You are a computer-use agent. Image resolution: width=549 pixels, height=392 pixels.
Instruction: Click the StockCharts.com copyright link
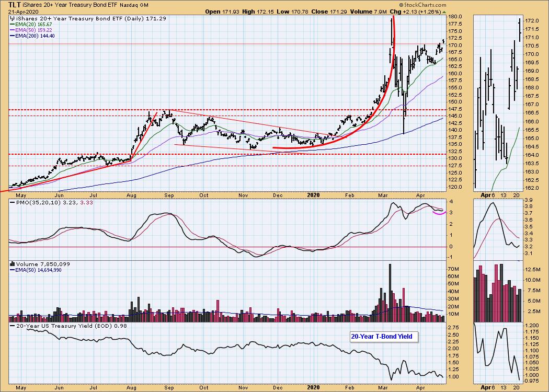coord(424,5)
